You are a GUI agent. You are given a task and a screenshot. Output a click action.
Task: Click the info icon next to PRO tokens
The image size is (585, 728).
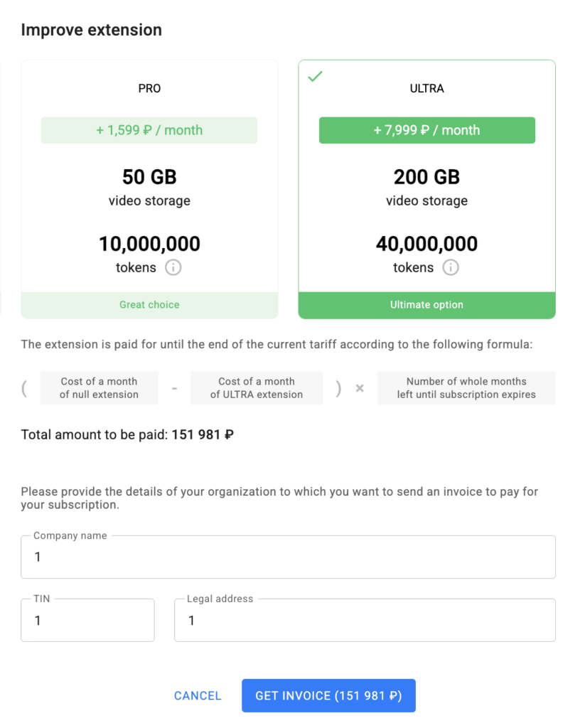coord(173,268)
